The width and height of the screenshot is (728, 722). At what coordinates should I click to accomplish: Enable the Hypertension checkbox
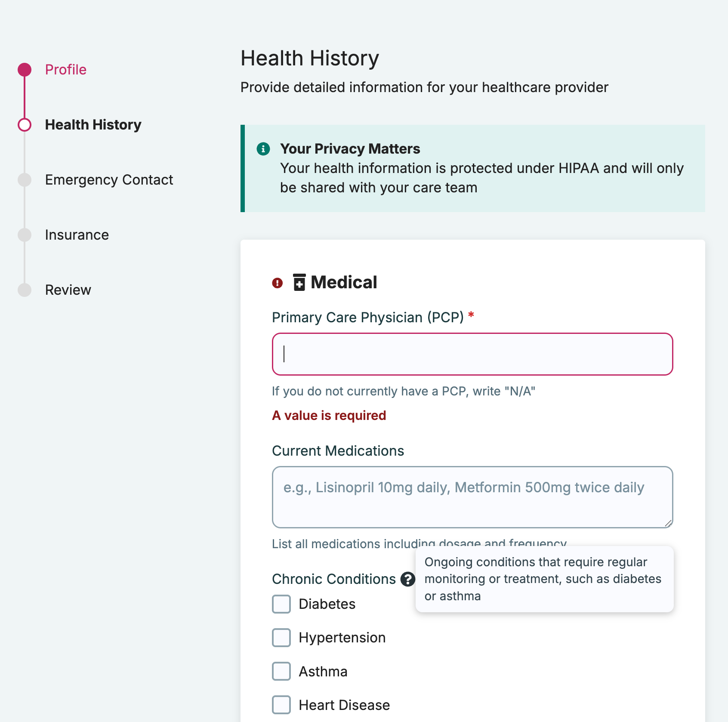point(281,638)
